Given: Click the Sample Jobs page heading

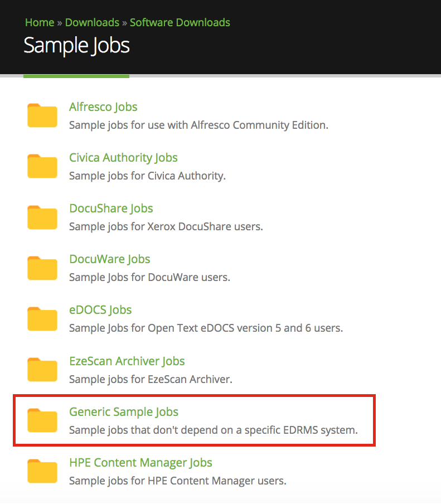Looking at the screenshot, I should pyautogui.click(x=76, y=45).
